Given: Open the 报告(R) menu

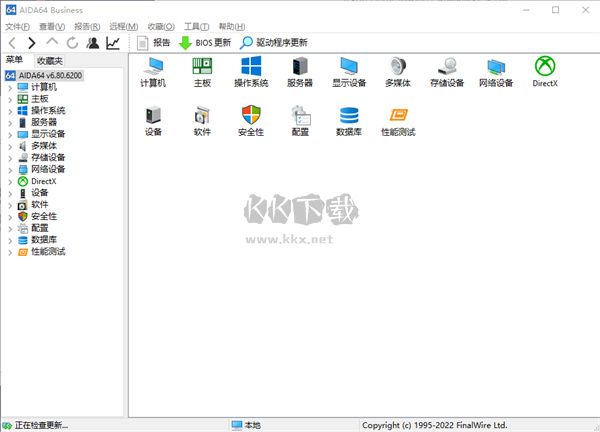Looking at the screenshot, I should 87,26.
